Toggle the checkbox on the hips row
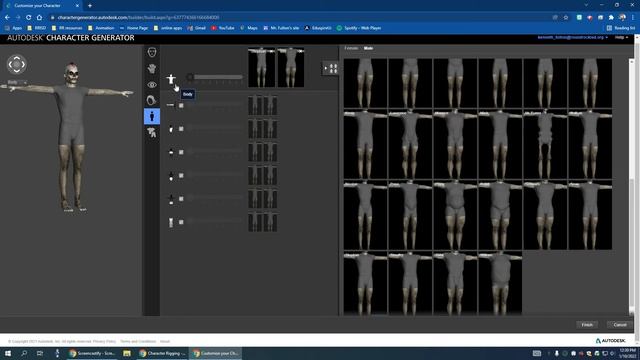The height and width of the screenshot is (360, 640). 181,176
